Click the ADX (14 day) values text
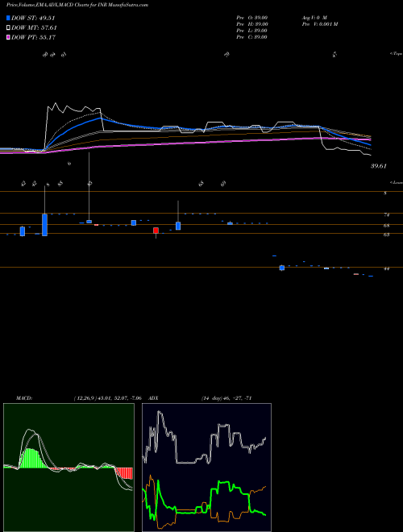 tap(226, 398)
